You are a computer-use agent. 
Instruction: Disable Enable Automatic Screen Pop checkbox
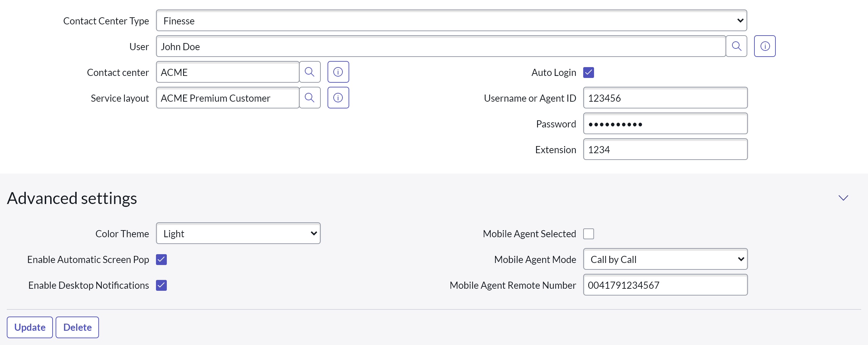tap(161, 260)
